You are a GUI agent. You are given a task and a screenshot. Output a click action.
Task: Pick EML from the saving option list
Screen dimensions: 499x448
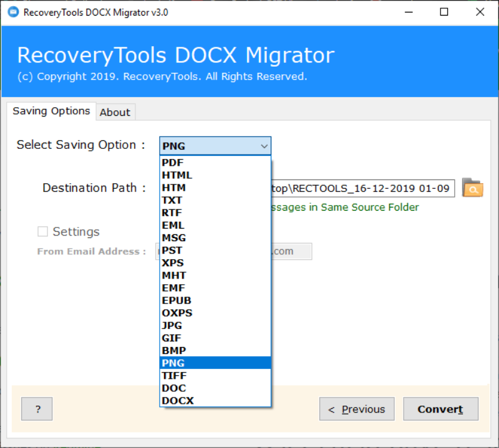tap(215, 225)
